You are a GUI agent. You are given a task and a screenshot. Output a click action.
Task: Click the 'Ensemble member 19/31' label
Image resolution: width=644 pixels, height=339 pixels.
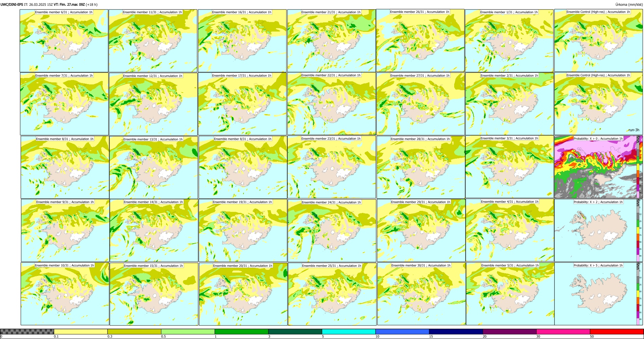tap(242, 202)
